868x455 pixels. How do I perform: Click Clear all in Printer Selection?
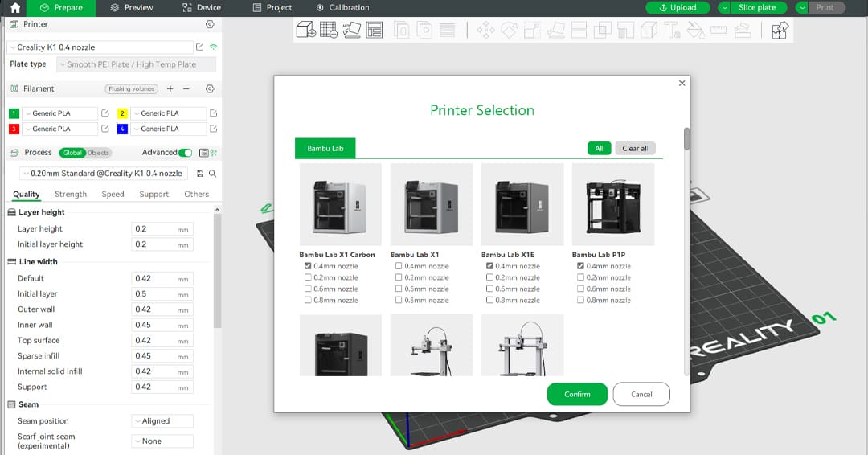(635, 149)
